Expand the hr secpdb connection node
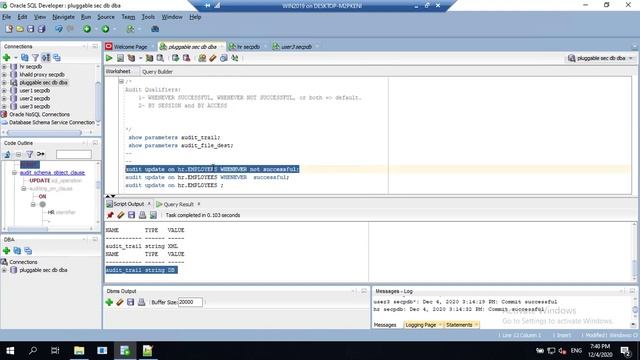This screenshot has width=640, height=360. (x=4, y=67)
